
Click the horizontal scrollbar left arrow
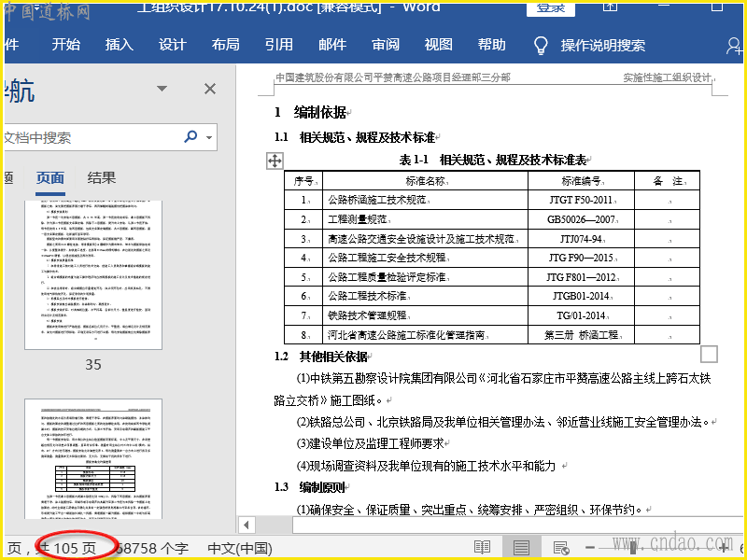[247, 525]
